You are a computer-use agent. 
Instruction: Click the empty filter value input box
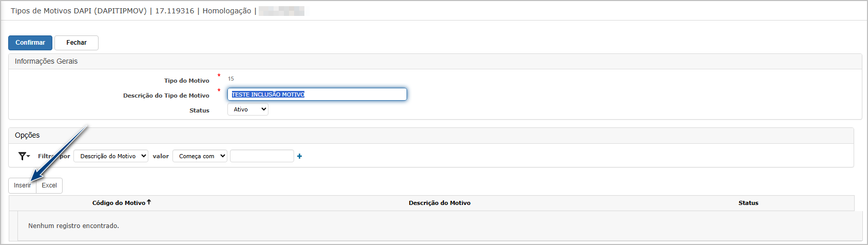pos(262,156)
